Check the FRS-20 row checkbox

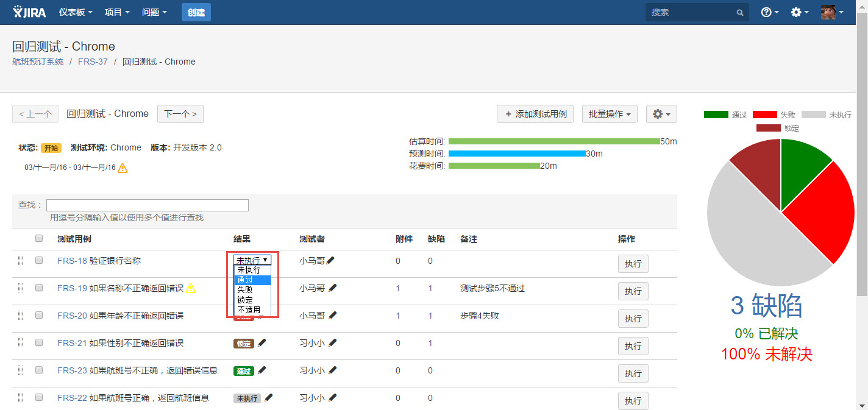point(39,315)
